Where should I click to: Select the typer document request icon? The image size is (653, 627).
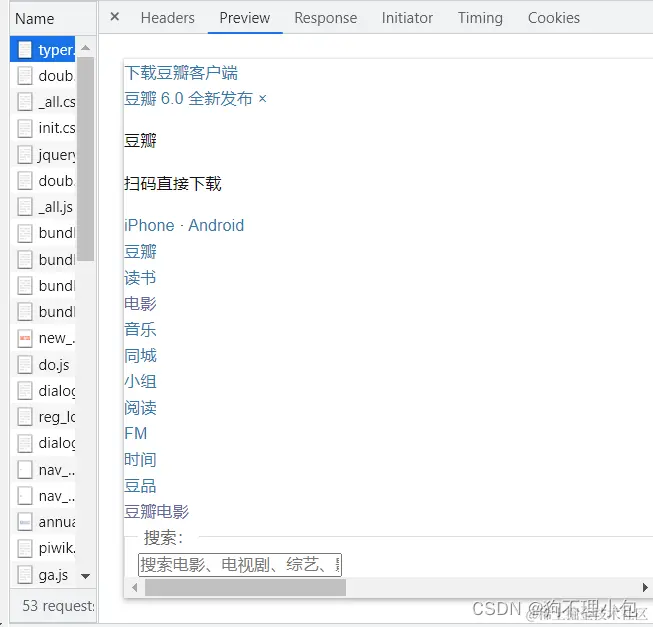[25, 50]
